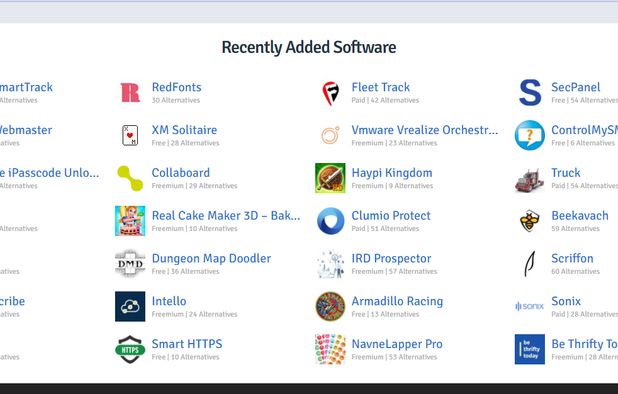Open the Real Cake Maker 3D thumbnail
The image size is (618, 394).
(x=130, y=221)
